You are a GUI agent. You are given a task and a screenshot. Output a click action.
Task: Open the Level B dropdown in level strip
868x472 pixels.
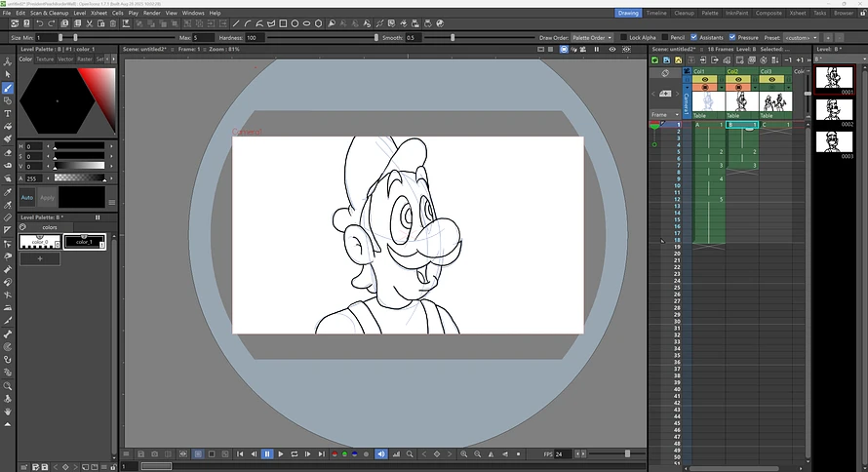pyautogui.click(x=841, y=59)
